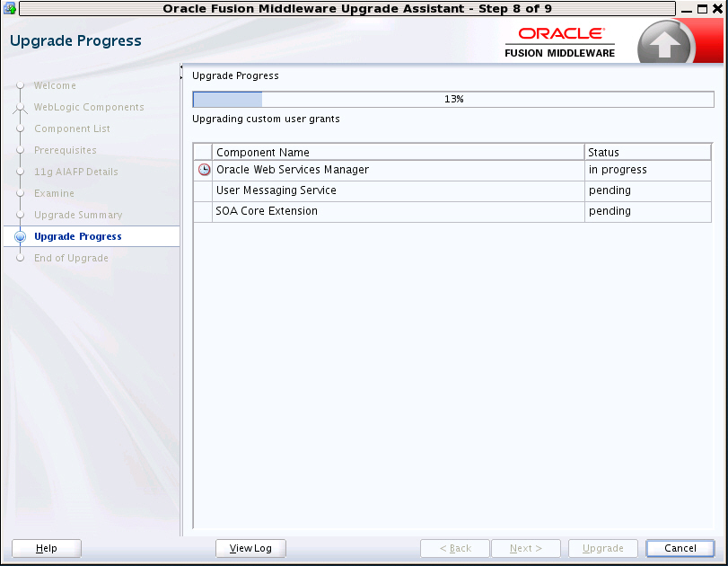Click the Next button
The width and height of the screenshot is (728, 566).
526,548
